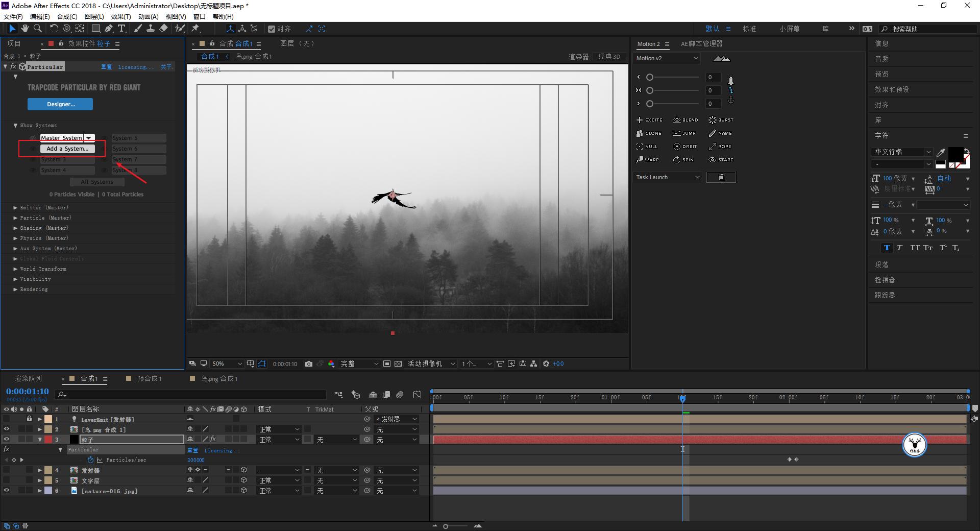Click the BURST tool in Motion panel

click(x=721, y=120)
